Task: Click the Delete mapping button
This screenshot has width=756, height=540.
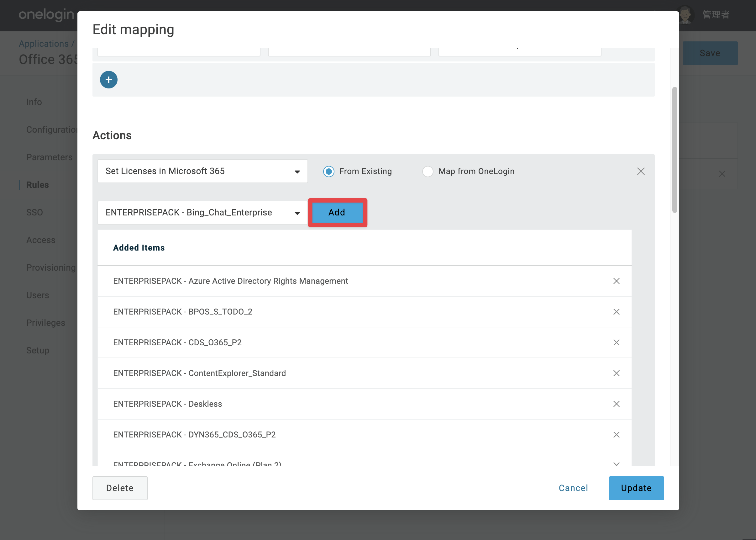Action: [120, 488]
